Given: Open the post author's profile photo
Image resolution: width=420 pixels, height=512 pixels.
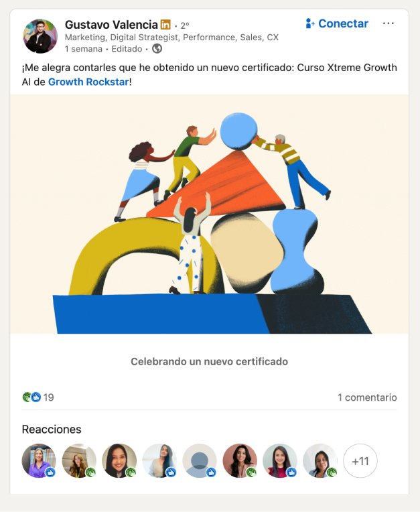Looking at the screenshot, I should (40, 36).
